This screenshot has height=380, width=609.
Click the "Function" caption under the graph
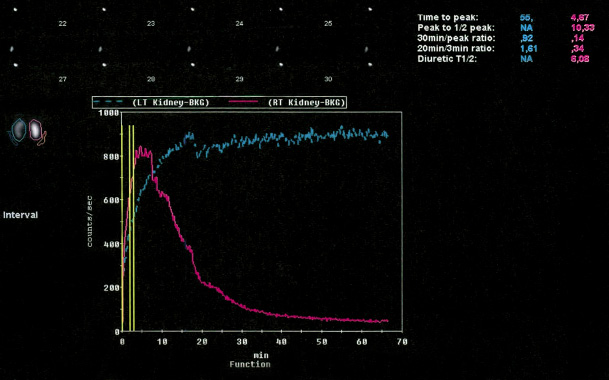250,364
